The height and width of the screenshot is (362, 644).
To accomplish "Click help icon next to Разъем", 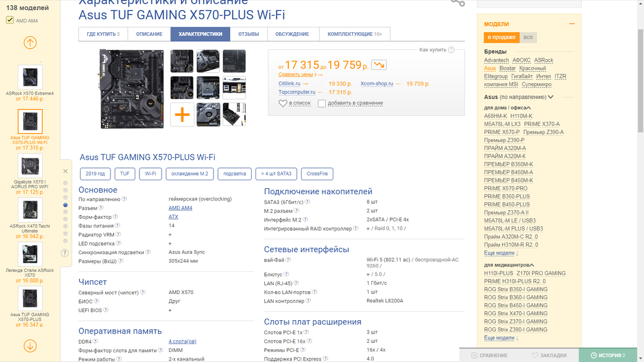I will [x=101, y=208].
